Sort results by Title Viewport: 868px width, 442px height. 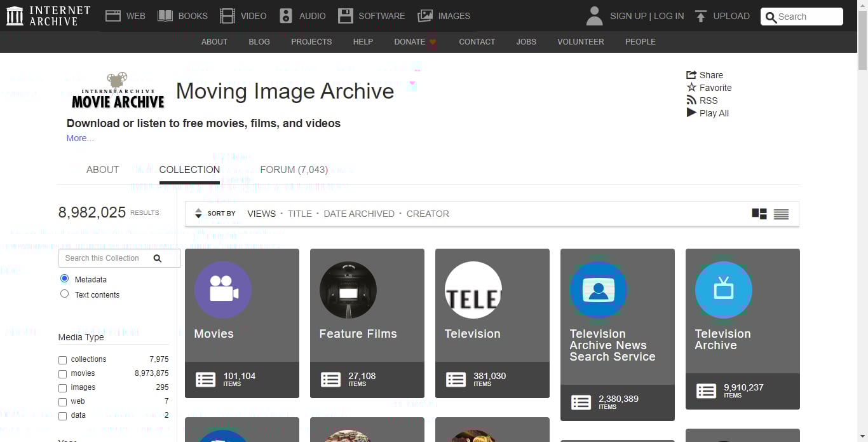[300, 214]
